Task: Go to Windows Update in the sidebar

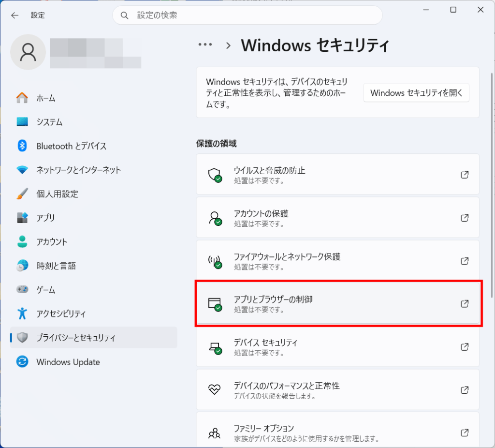Action: [x=68, y=362]
